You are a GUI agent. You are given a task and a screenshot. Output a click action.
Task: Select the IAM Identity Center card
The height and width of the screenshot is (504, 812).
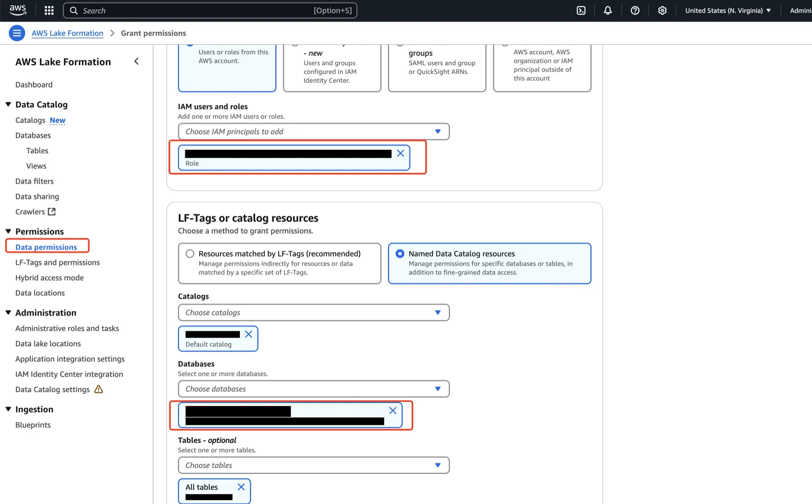pos(332,68)
